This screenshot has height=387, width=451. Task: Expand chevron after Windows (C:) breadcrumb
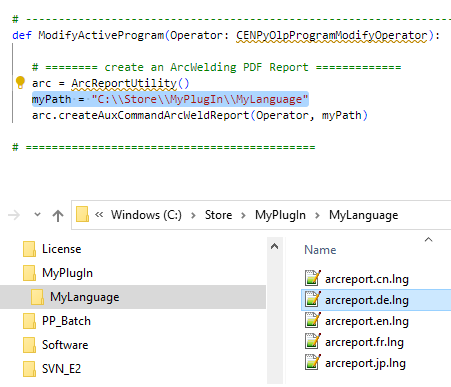[193, 216]
